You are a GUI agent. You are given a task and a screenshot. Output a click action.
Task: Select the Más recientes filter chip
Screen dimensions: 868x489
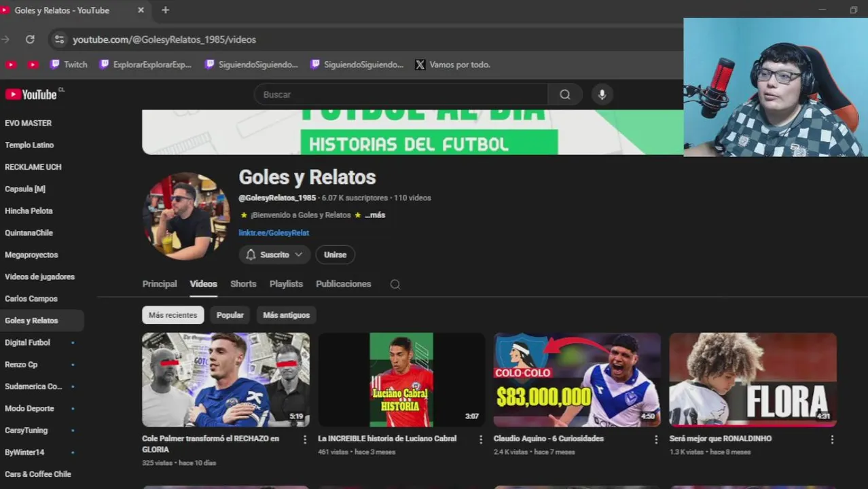[x=173, y=315]
